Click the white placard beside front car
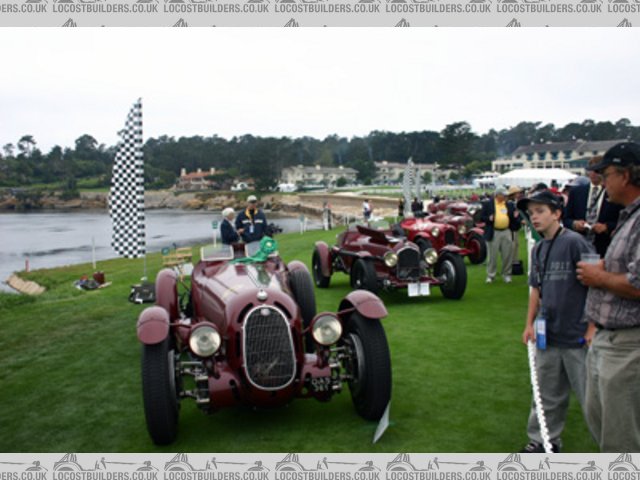Viewport: 640px width, 480px height. (x=382, y=424)
